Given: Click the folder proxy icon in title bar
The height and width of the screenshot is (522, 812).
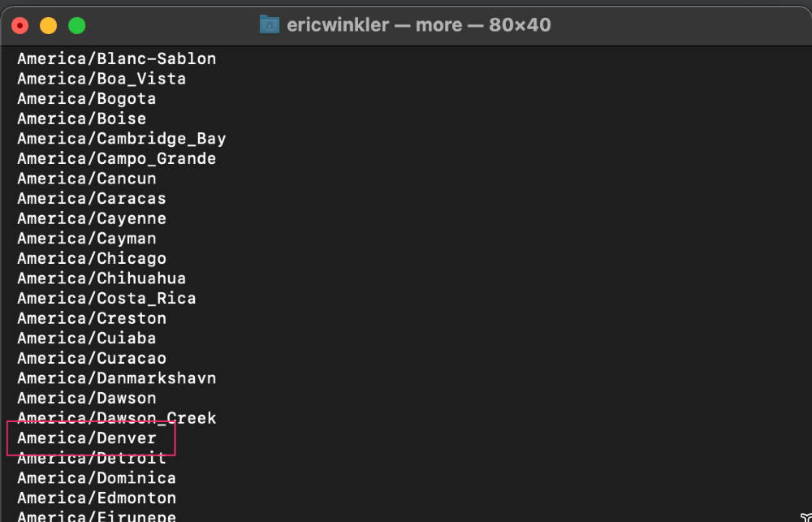Looking at the screenshot, I should [269, 24].
